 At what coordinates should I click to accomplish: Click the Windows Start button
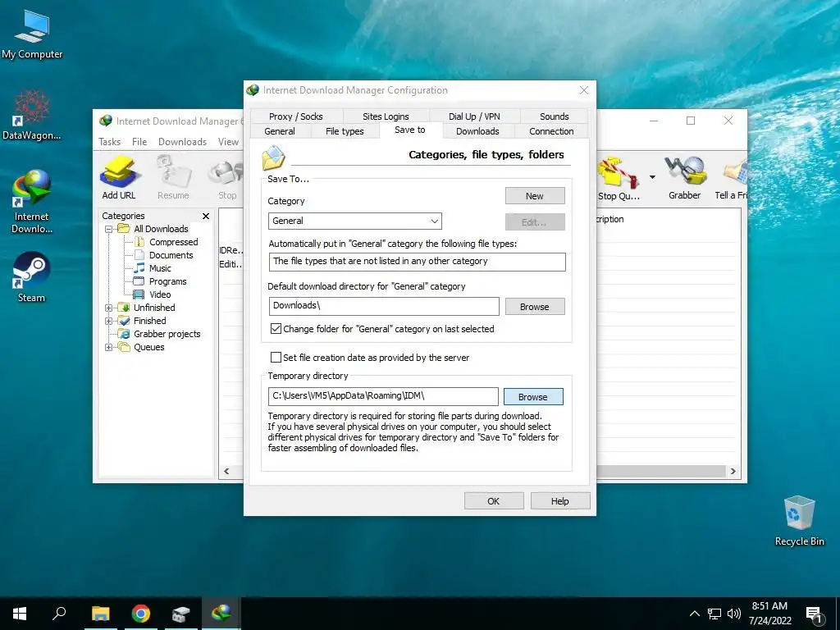pos(20,614)
